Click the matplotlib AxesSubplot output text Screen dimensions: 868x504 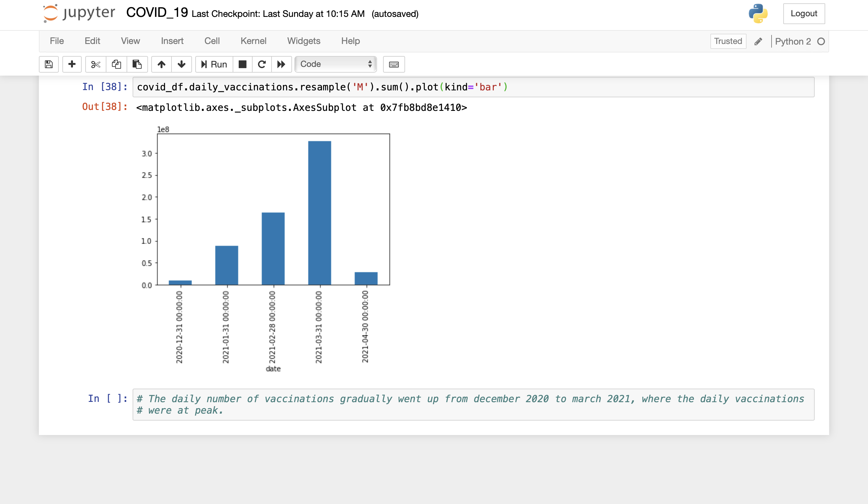coord(301,108)
